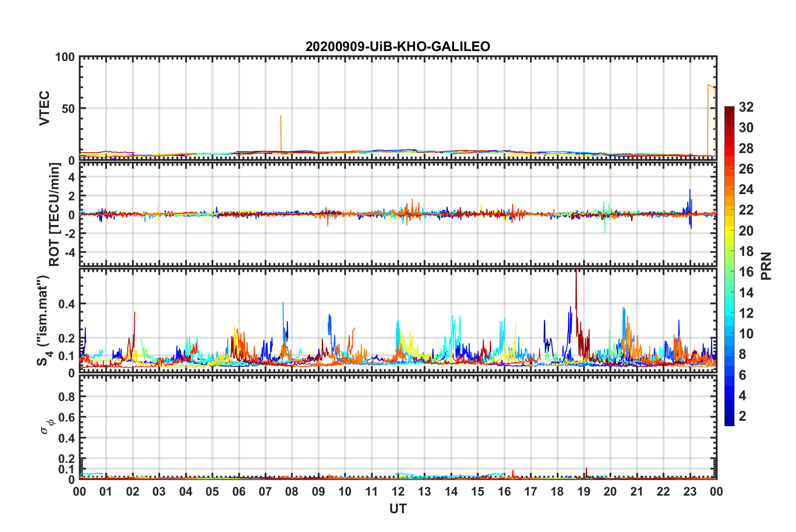The height and width of the screenshot is (532, 796).
Task: Click the ROT [TECU/min] axis label
Action: [x=54, y=215]
